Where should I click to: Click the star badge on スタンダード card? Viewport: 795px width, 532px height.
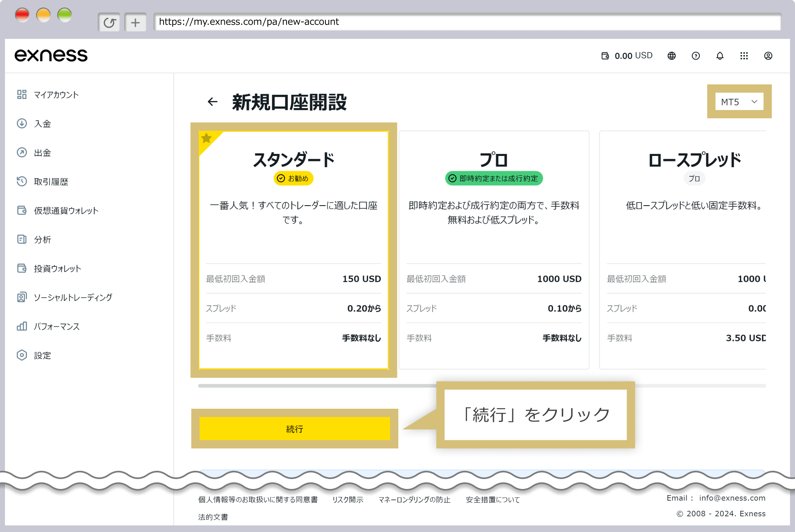pyautogui.click(x=207, y=139)
